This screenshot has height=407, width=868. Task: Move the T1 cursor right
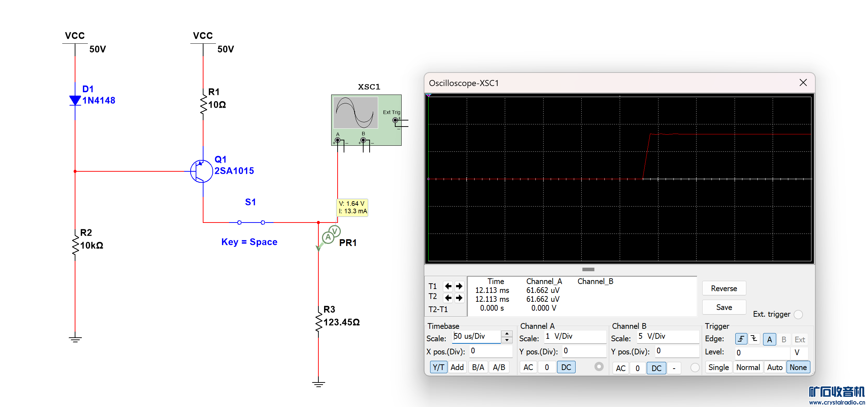(459, 286)
